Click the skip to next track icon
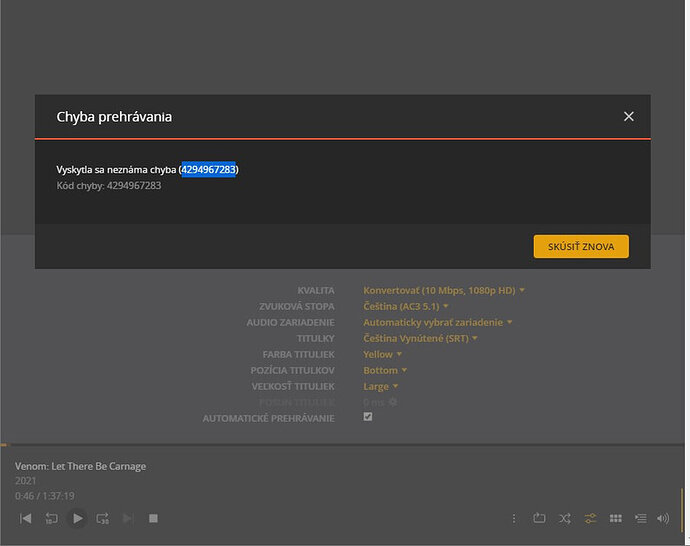This screenshot has height=546, width=690. 128,518
